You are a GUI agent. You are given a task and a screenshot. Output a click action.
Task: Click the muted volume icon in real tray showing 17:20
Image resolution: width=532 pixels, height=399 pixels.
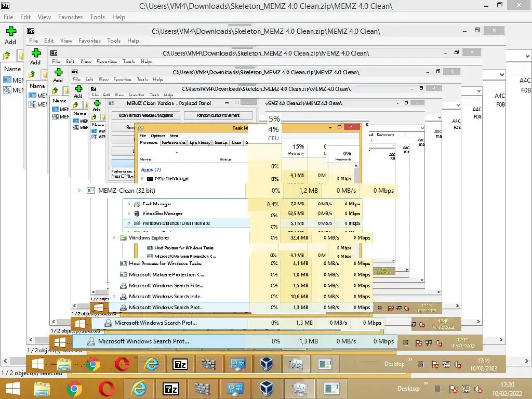pyautogui.click(x=478, y=389)
